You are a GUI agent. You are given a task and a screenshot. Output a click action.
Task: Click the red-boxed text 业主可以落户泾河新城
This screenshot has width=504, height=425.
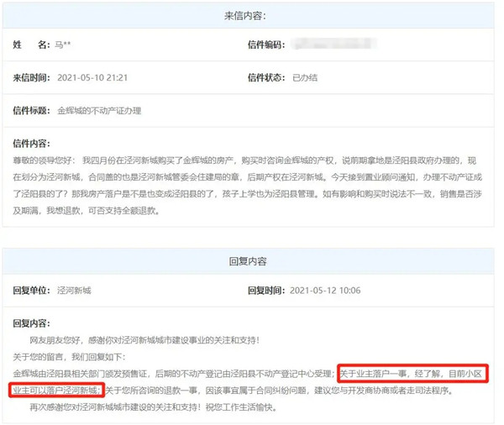[56, 391]
